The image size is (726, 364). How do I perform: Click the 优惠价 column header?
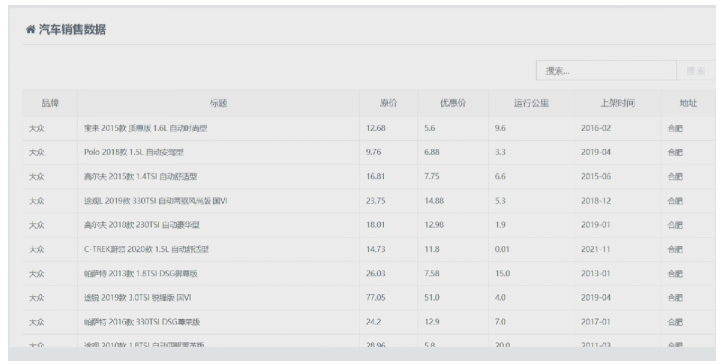tap(453, 103)
